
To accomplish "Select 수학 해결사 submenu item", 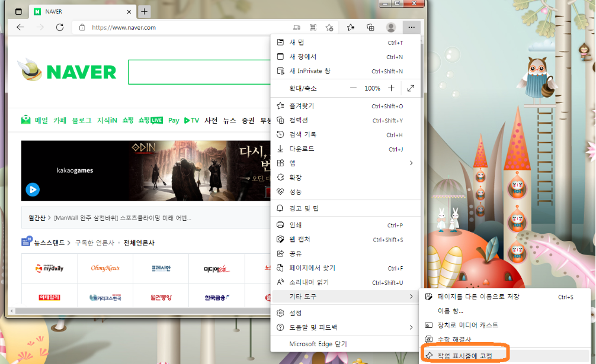I will (505, 339).
